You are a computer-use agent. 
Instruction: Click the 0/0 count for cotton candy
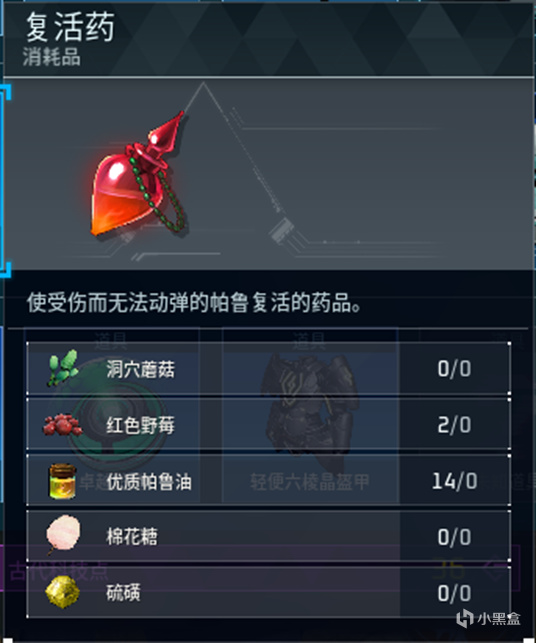coord(454,537)
